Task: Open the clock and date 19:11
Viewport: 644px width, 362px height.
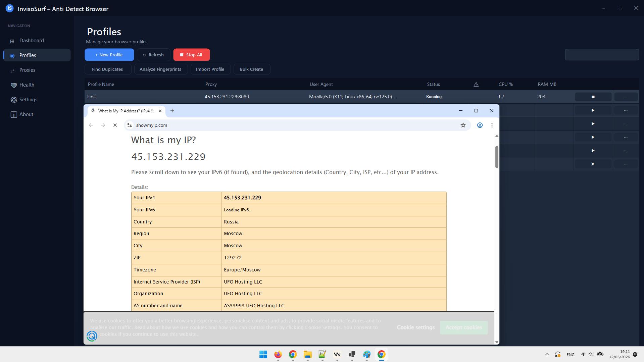Action: pyautogui.click(x=620, y=354)
